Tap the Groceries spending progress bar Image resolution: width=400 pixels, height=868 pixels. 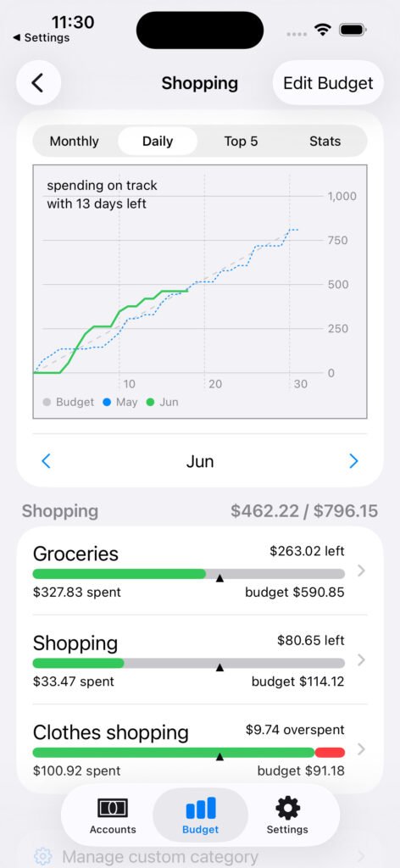tap(189, 574)
